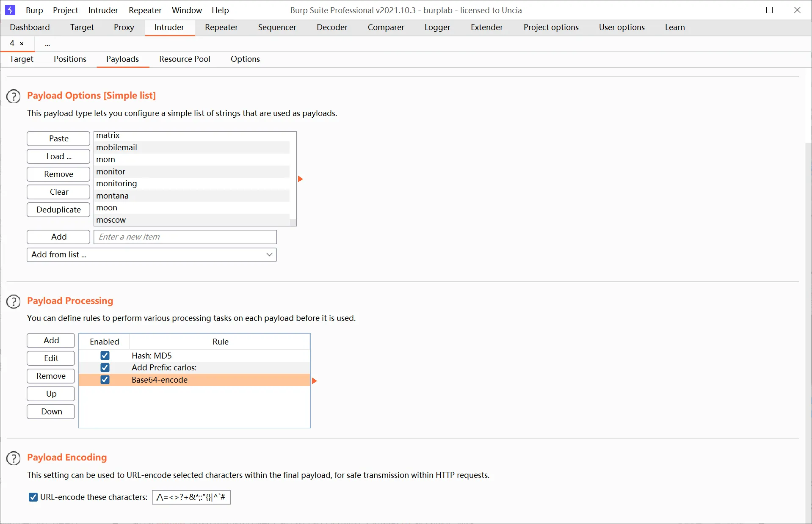The image size is (812, 524).
Task: Click the Clear button
Action: (58, 192)
